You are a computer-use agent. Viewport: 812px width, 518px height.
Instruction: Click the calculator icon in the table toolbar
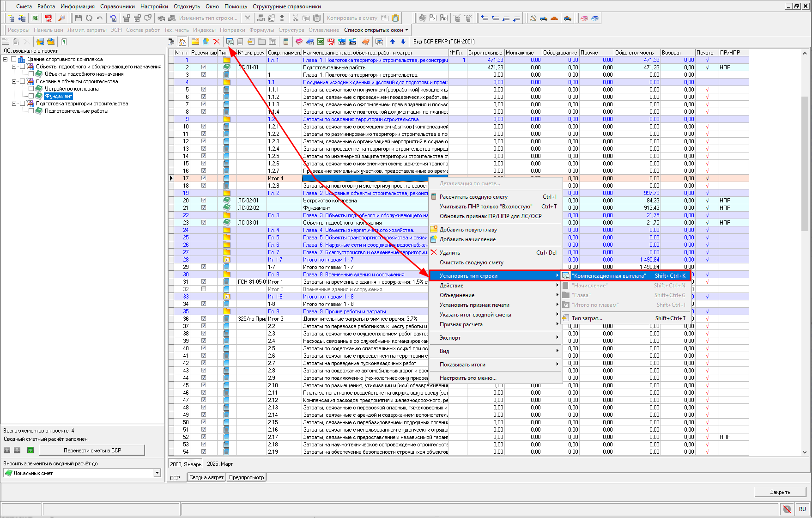(x=286, y=42)
